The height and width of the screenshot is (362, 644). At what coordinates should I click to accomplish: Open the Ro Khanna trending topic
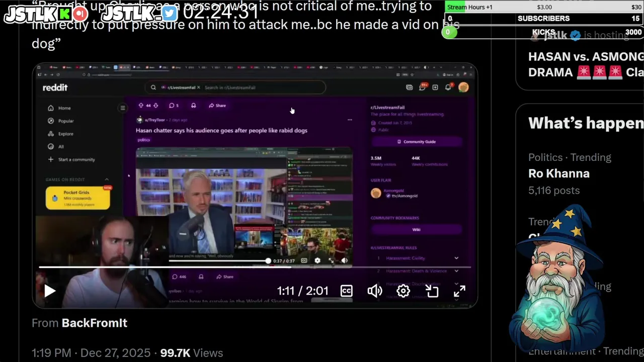point(559,173)
